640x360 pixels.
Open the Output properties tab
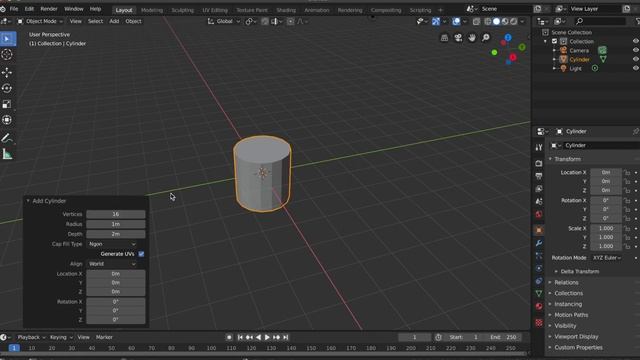(539, 176)
